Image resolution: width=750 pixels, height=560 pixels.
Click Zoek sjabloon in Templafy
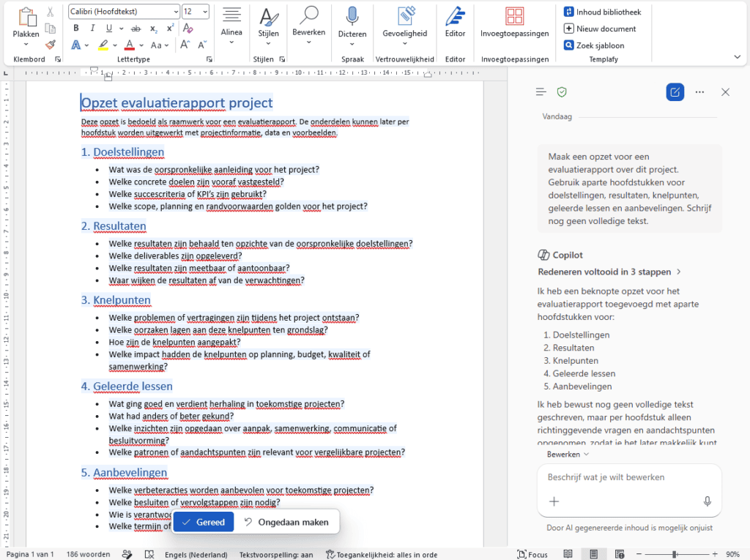coord(593,45)
